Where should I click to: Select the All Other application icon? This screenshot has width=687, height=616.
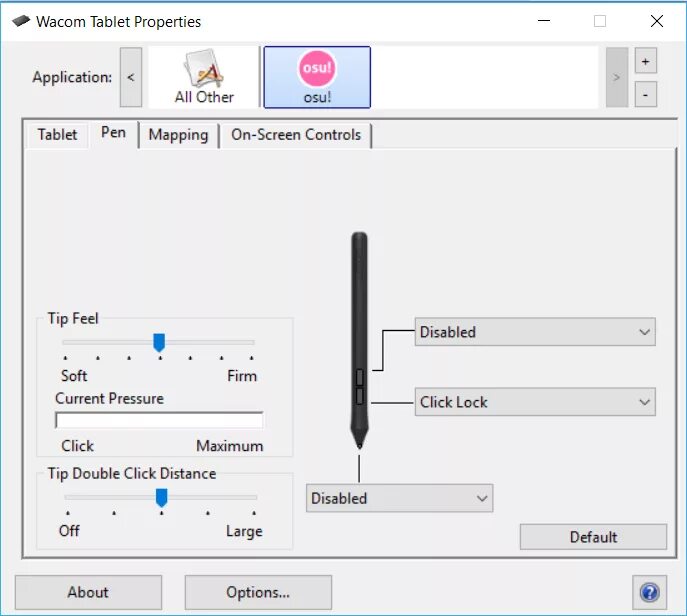[x=204, y=77]
